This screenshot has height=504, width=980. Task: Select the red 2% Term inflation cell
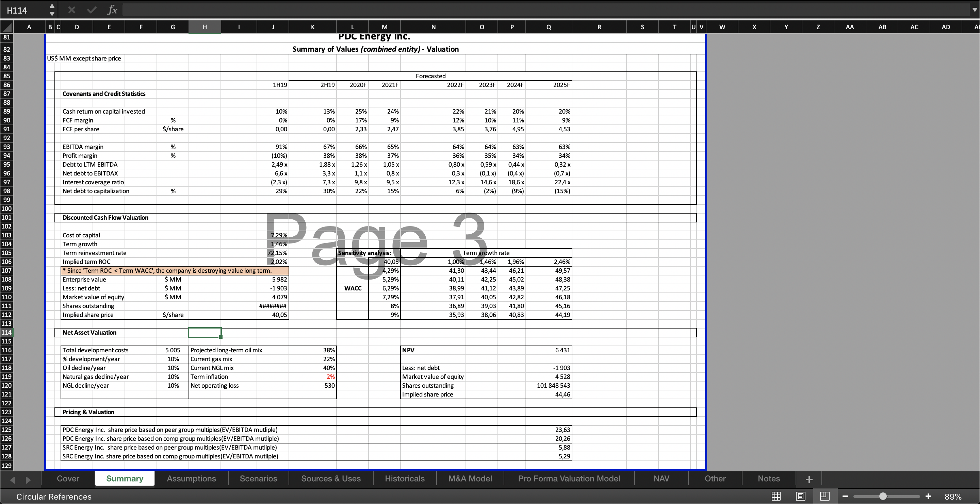tap(312, 377)
